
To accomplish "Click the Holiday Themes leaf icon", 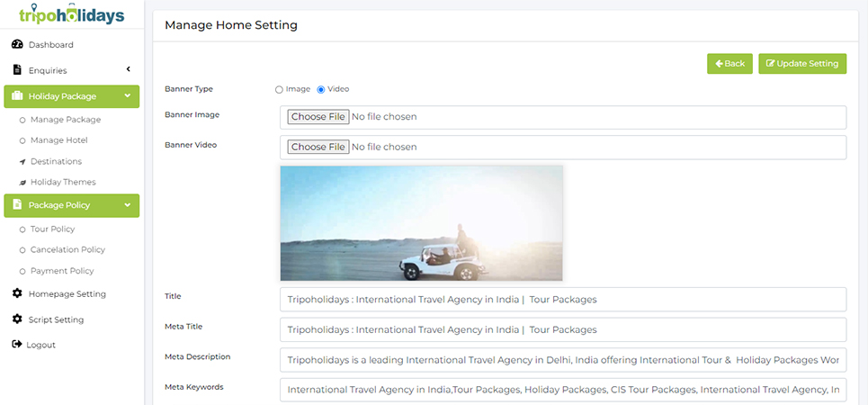I will pos(22,183).
